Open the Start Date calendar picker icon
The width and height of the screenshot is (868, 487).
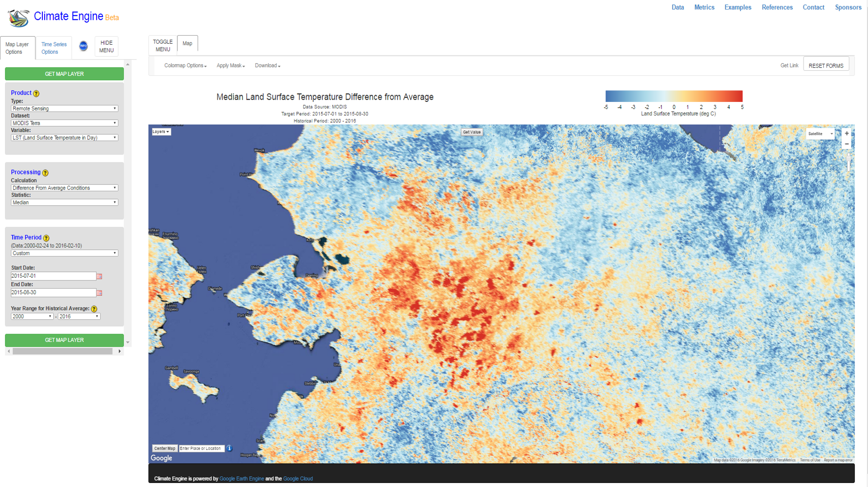click(99, 276)
